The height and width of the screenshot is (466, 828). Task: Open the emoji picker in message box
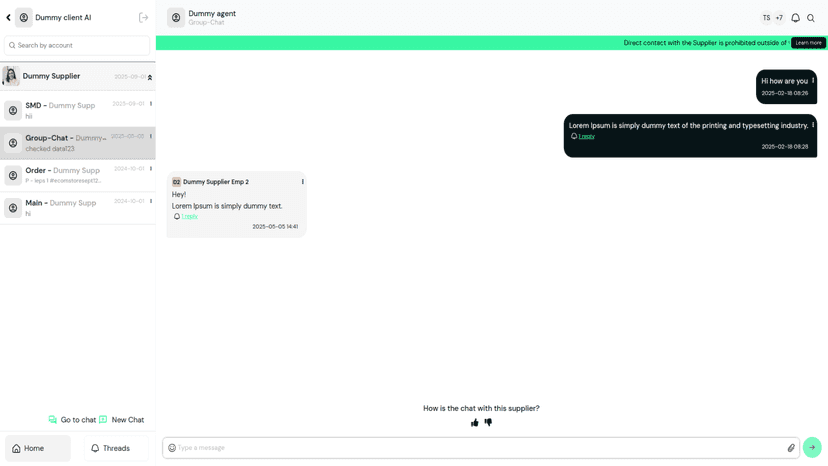click(x=172, y=448)
